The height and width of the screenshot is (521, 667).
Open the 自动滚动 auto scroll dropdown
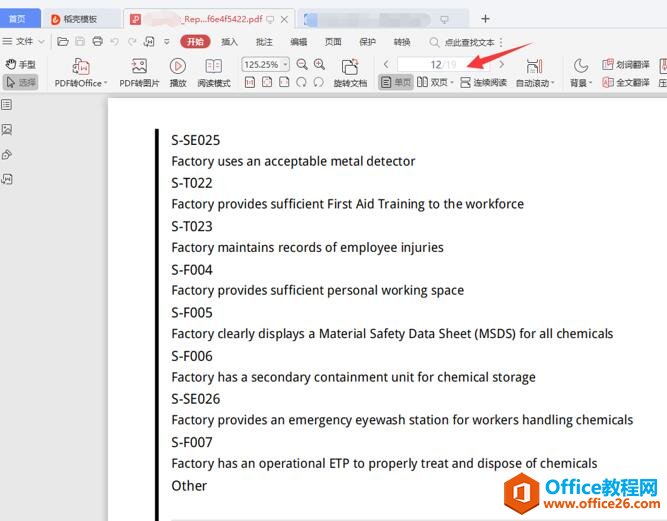(x=535, y=73)
